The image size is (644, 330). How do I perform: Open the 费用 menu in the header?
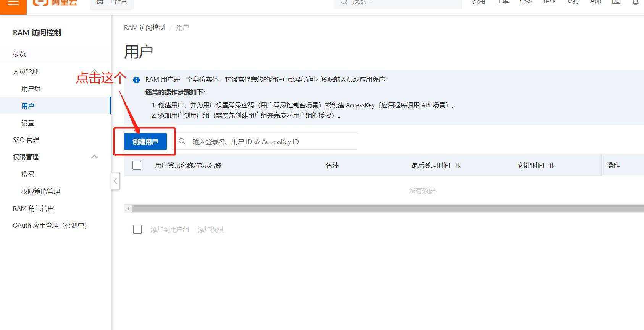[479, 2]
